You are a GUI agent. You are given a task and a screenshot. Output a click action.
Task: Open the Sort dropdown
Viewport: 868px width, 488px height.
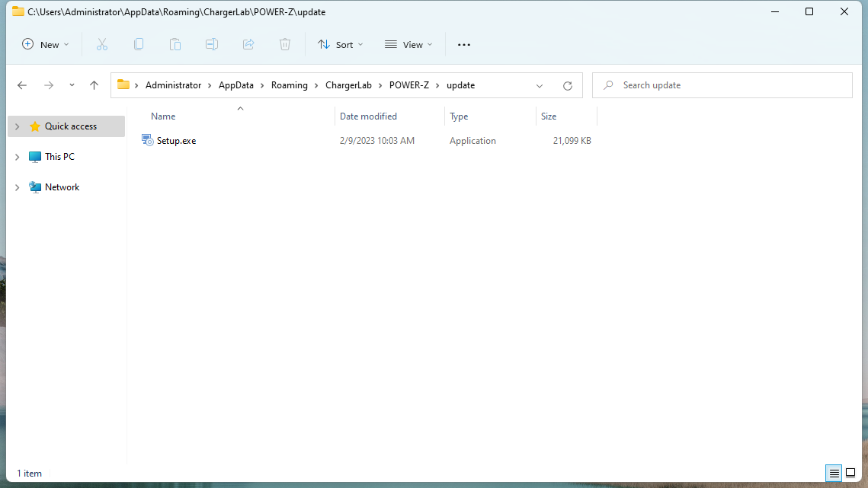(340, 44)
